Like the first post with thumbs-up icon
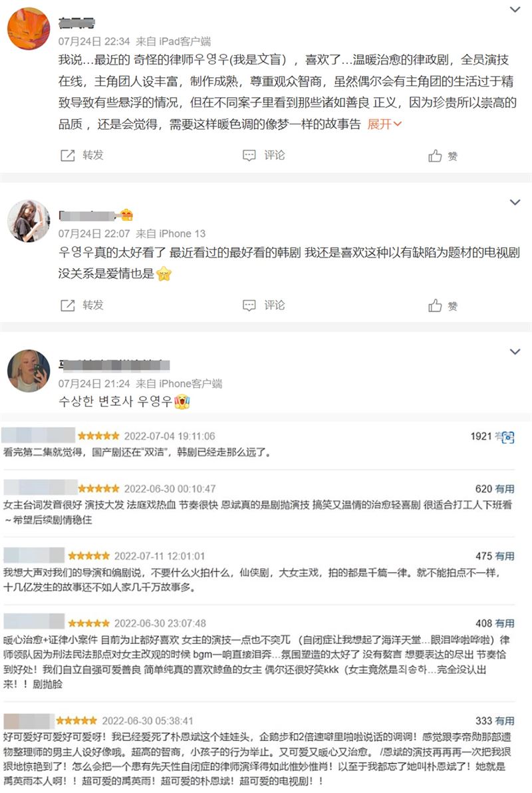 coord(435,156)
